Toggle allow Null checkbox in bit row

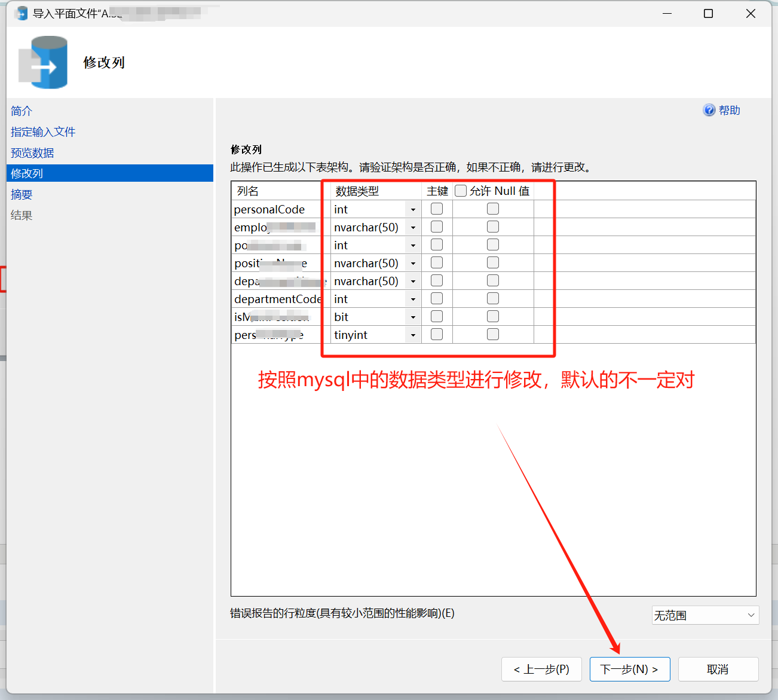[x=493, y=316]
